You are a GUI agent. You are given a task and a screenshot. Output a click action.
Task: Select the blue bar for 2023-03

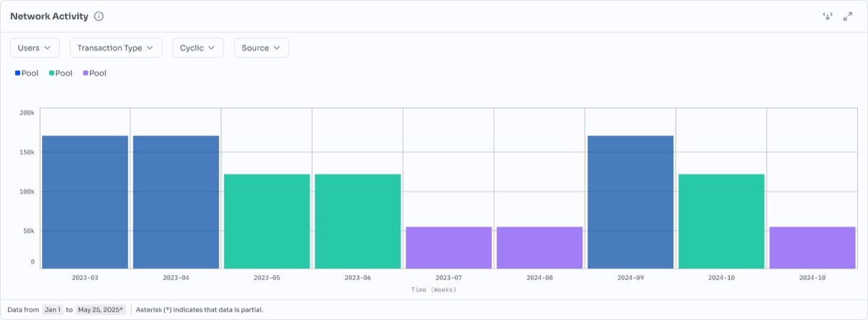85,202
